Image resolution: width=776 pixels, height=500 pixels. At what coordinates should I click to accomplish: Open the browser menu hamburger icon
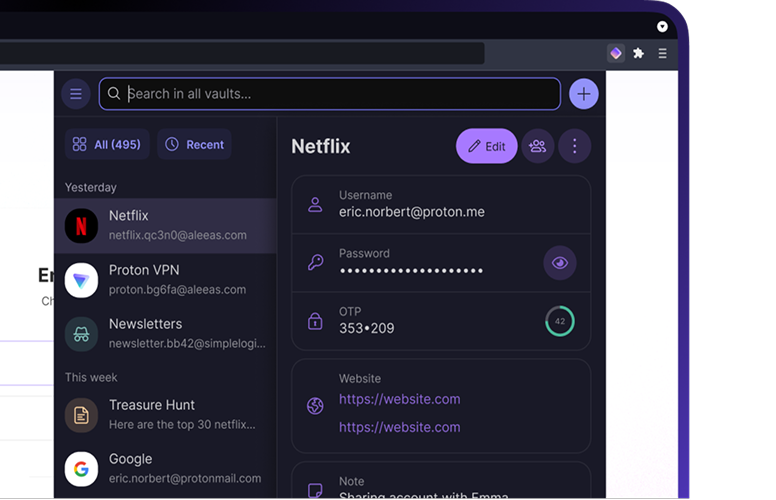coord(662,53)
